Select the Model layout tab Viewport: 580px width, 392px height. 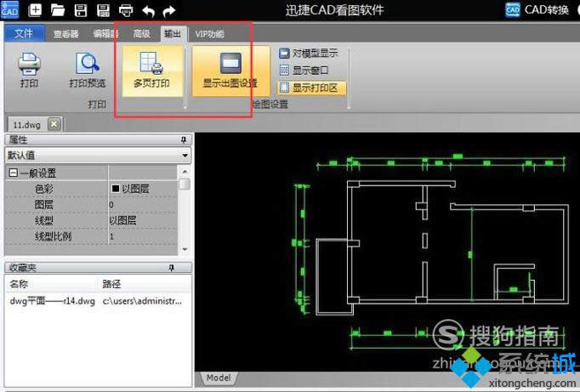[219, 378]
